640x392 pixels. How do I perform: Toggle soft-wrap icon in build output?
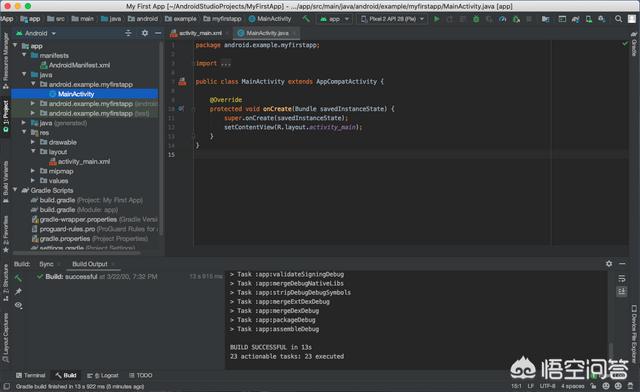[622, 278]
